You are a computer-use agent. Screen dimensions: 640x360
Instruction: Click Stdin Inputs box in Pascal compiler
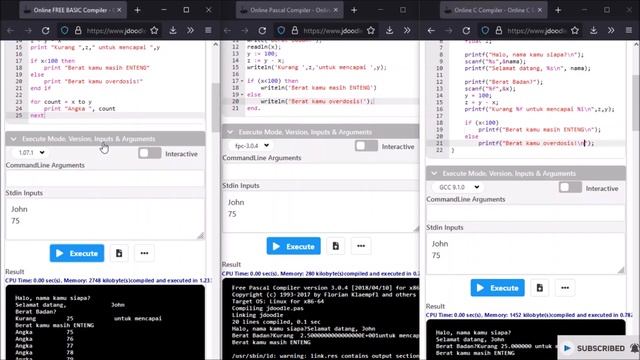[x=320, y=211]
